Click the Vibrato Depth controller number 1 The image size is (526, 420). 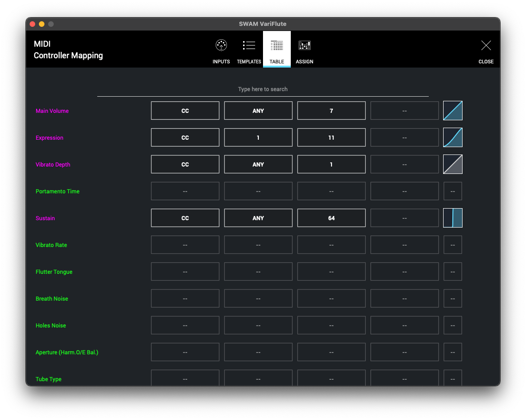(331, 165)
